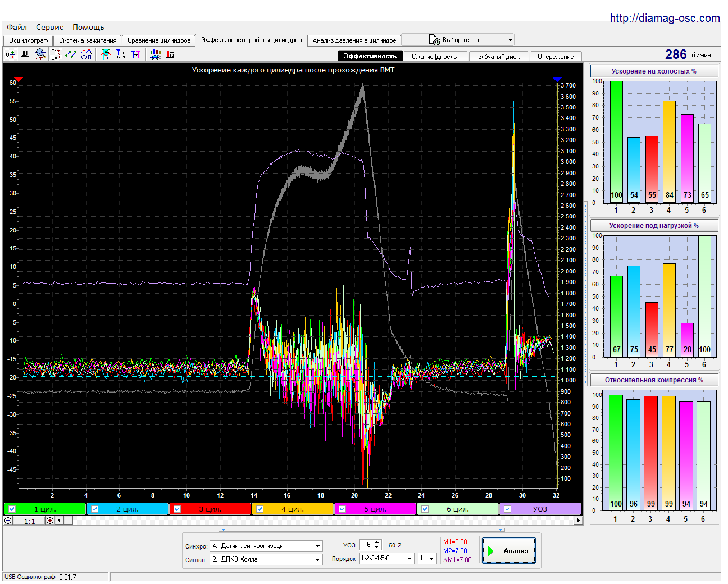Click the RPM scale 0-1 icon
The width and height of the screenshot is (728, 584).
coord(56,54)
